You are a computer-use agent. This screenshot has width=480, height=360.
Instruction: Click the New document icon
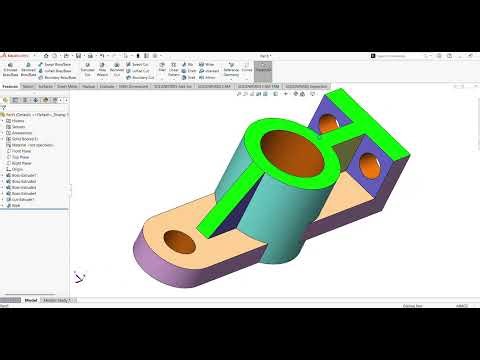55,56
